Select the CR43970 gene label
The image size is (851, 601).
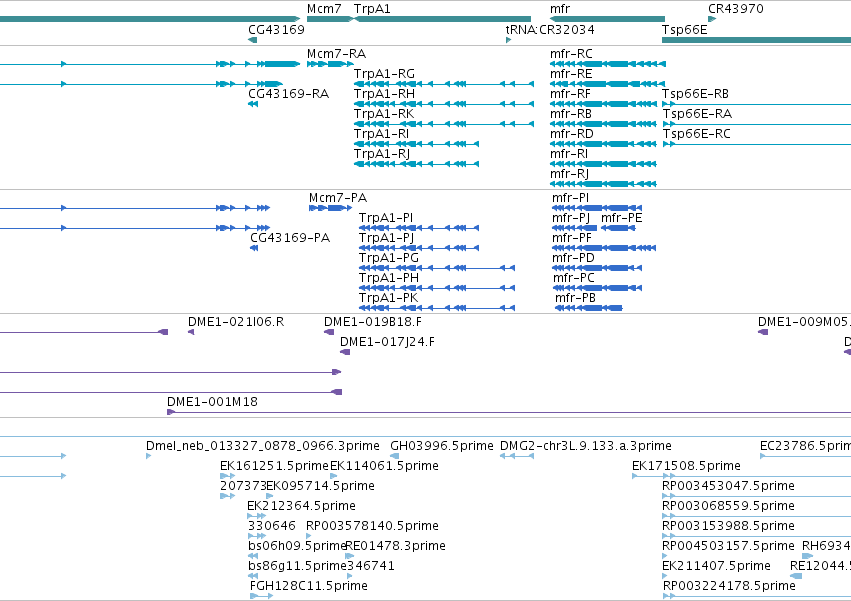(x=735, y=9)
